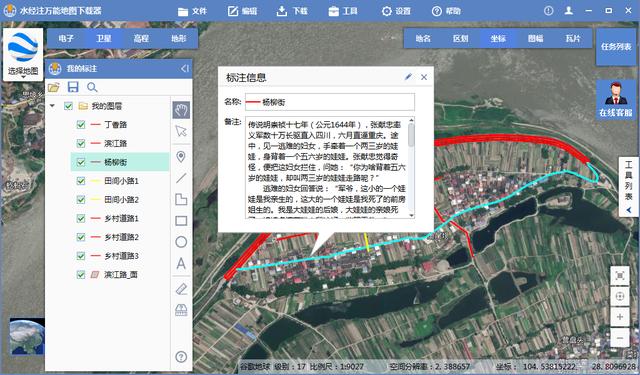The height and width of the screenshot is (375, 640).
Task: Choose the rectangle drawing tool
Action: pos(181,221)
